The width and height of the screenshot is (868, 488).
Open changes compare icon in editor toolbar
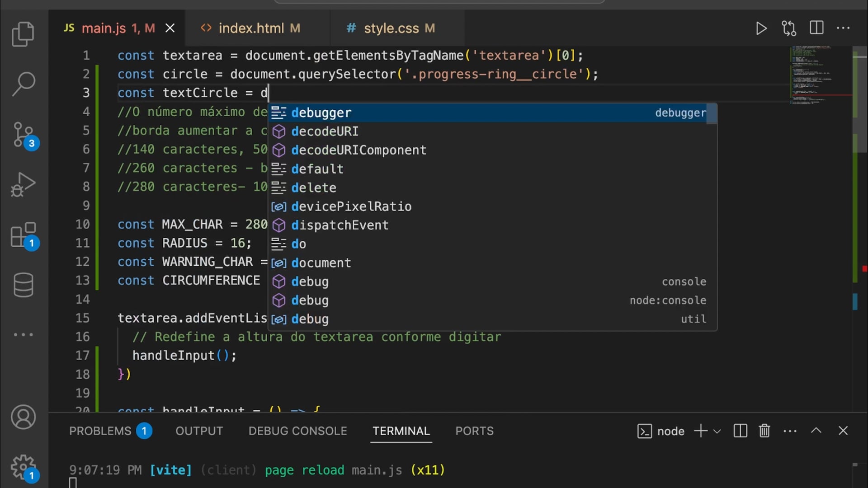(789, 28)
